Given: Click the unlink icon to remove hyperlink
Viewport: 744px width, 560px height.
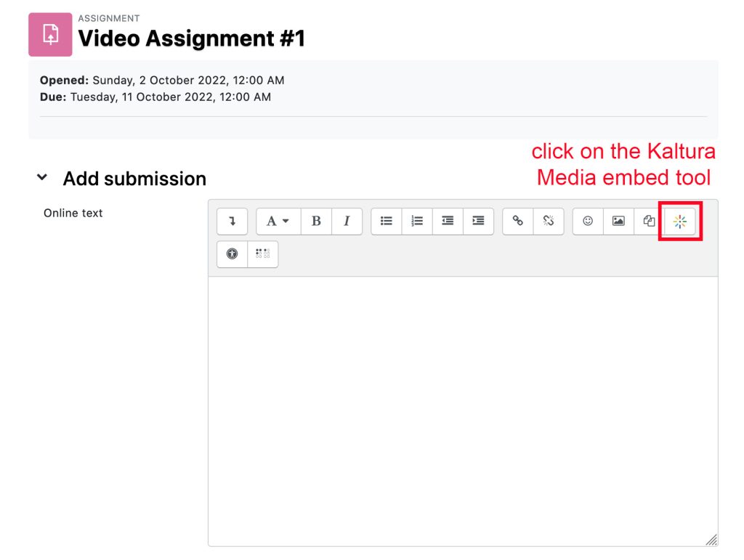Looking at the screenshot, I should pos(547,222).
